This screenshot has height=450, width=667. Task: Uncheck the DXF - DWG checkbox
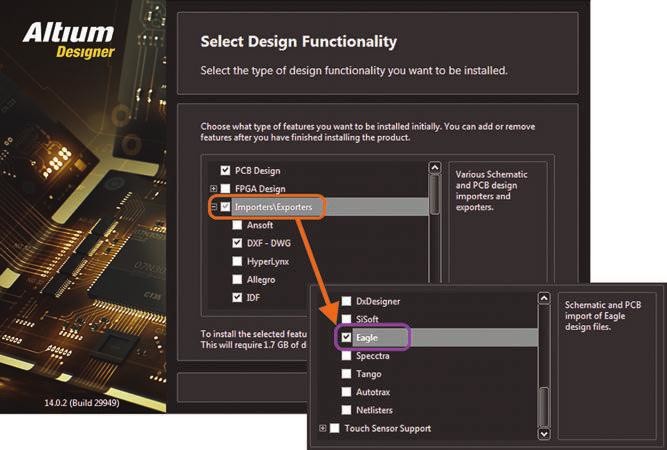[237, 243]
